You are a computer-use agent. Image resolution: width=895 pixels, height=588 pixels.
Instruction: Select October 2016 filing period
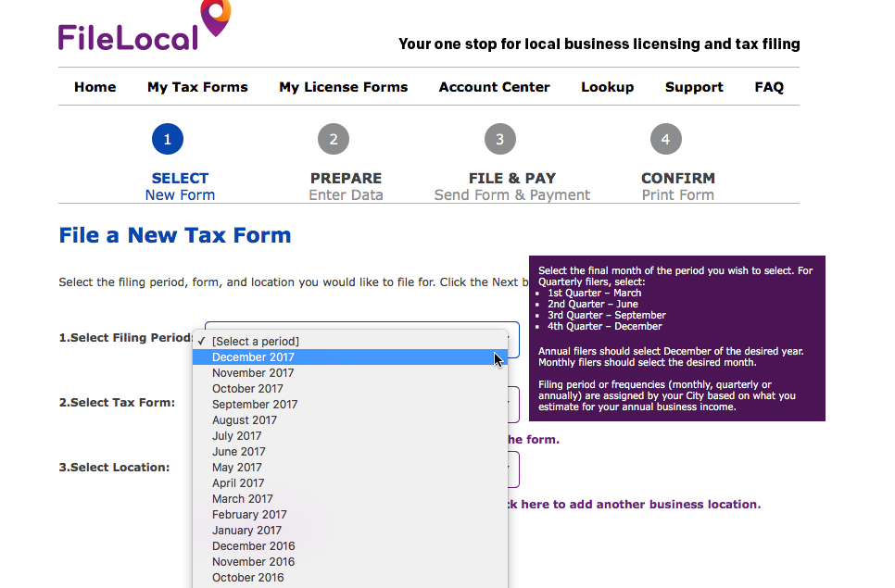point(350,578)
